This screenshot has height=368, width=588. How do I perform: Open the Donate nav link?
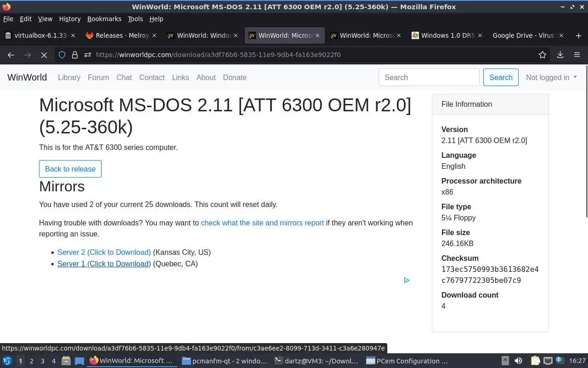pyautogui.click(x=235, y=77)
